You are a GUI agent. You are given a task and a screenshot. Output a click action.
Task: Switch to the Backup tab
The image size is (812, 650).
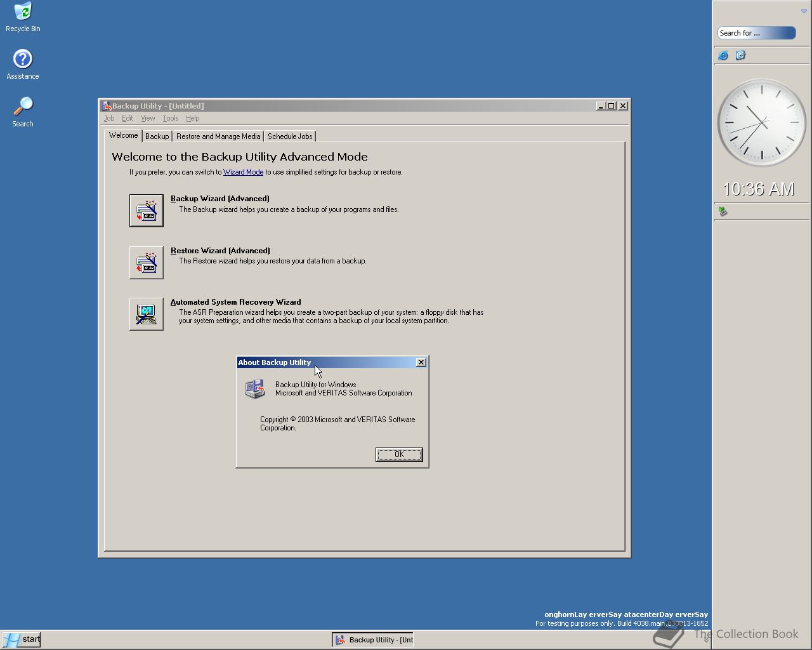point(157,136)
